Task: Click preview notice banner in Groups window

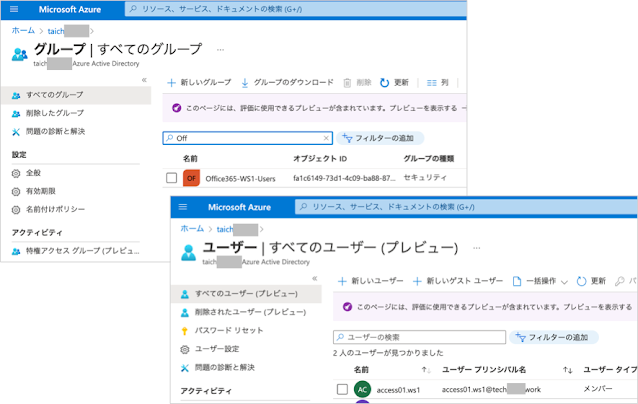Action: click(314, 108)
